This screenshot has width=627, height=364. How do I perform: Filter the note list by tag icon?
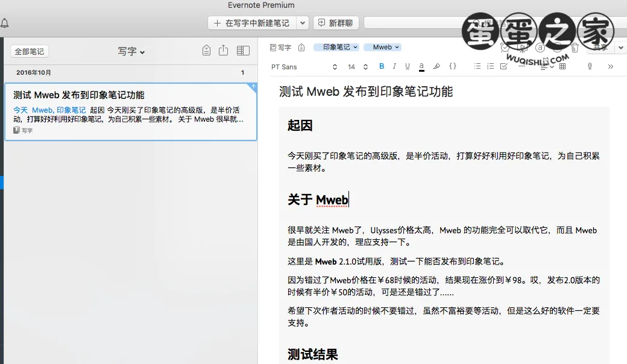click(x=206, y=51)
